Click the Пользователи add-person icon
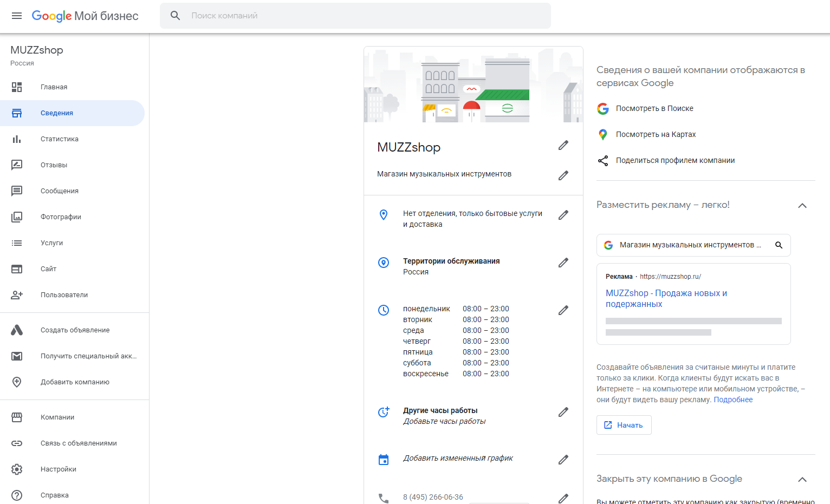 click(17, 295)
